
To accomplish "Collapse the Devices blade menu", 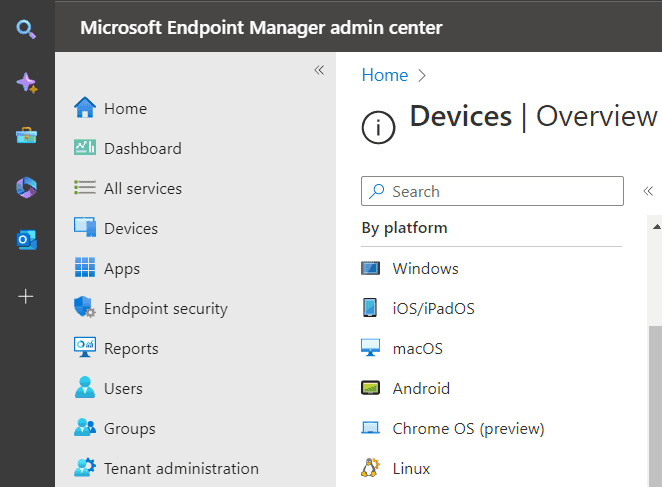I will tap(648, 191).
